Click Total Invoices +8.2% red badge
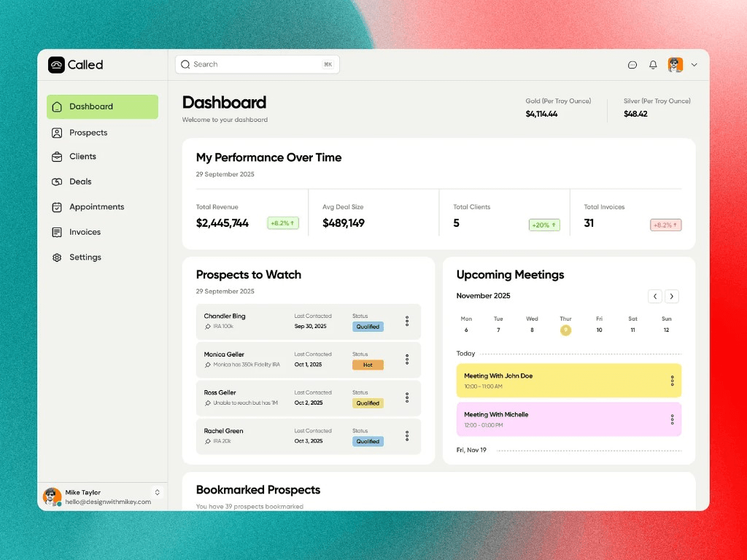747x560 pixels. point(665,225)
